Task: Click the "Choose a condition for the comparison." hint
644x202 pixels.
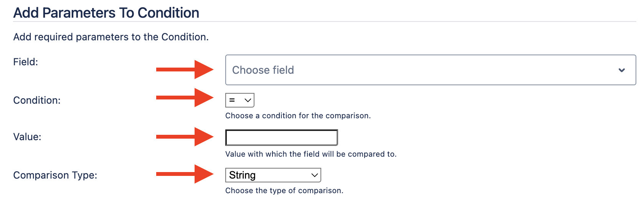Action: coord(298,116)
